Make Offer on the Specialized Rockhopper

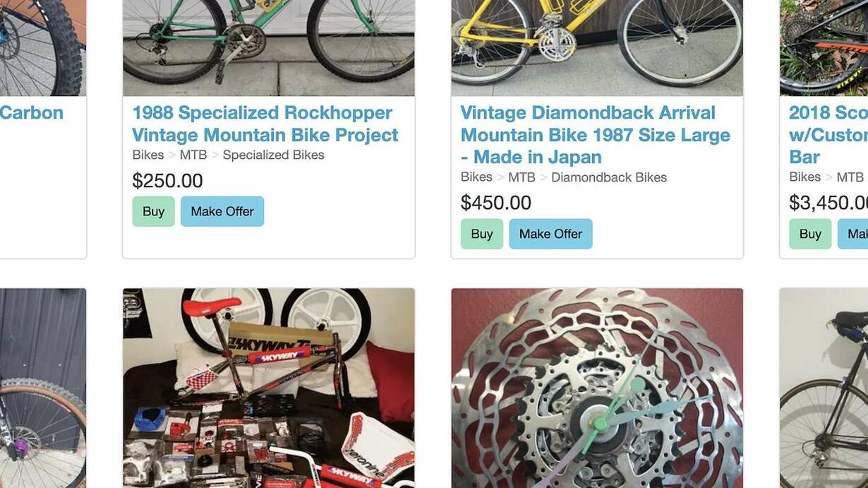[222, 211]
